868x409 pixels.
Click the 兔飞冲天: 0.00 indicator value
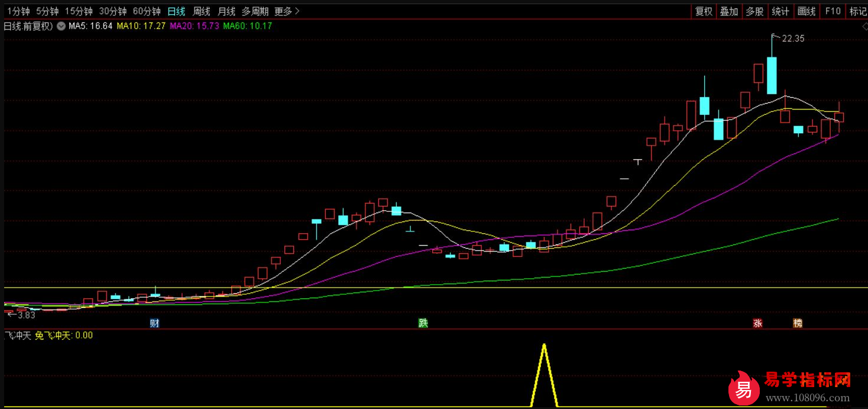pos(64,336)
